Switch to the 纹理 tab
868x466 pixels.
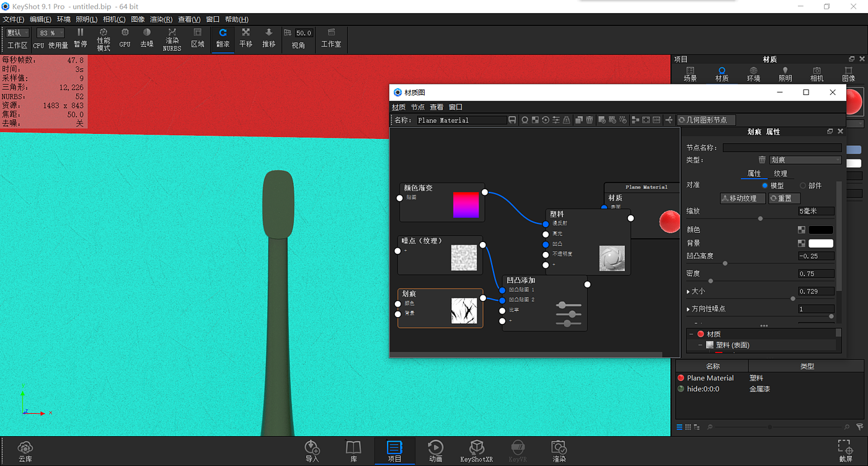coord(781,174)
